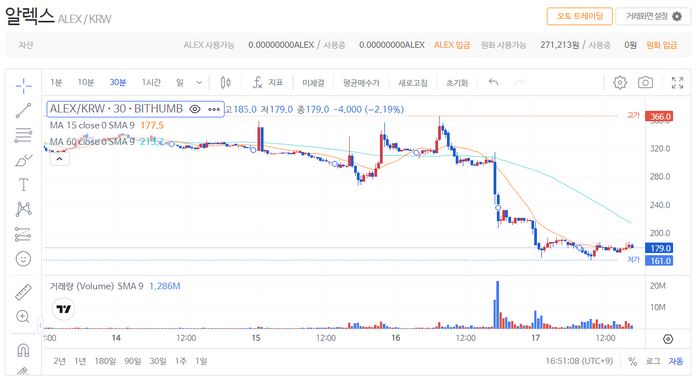700x377 pixels.
Task: Open 거래화면 설정 settings
Action: point(653,17)
